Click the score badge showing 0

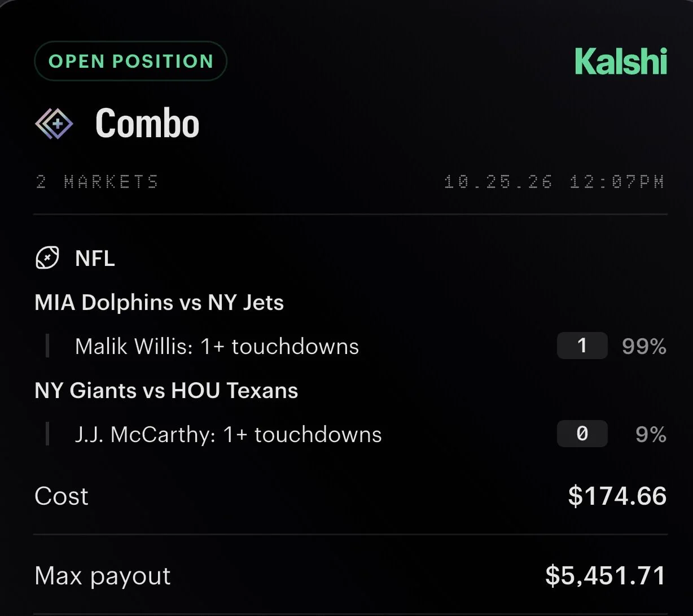[x=582, y=434]
